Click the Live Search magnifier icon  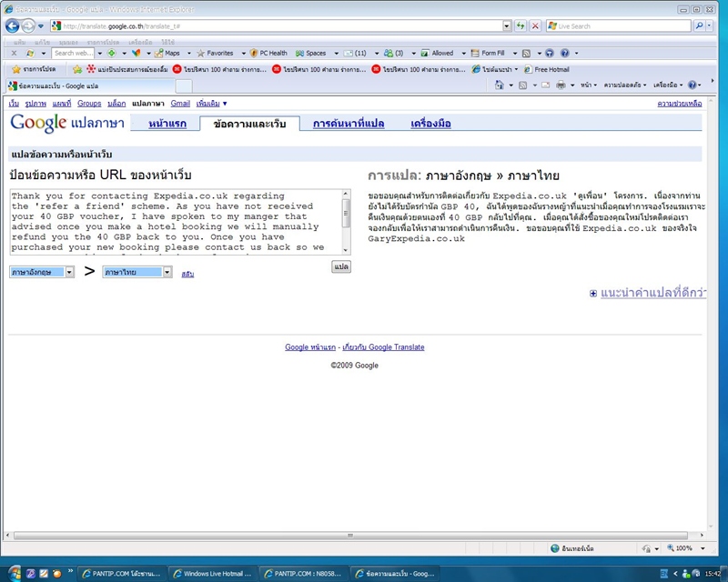pos(699,26)
